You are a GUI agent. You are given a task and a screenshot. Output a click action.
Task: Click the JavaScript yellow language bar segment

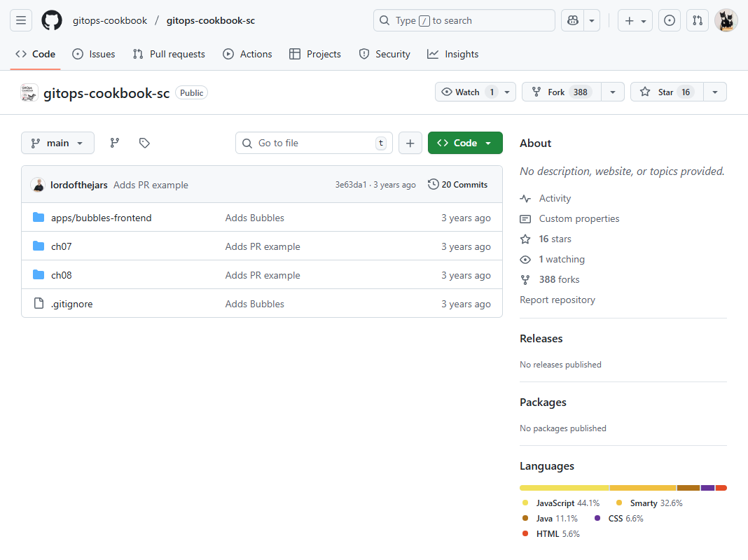[x=565, y=488]
